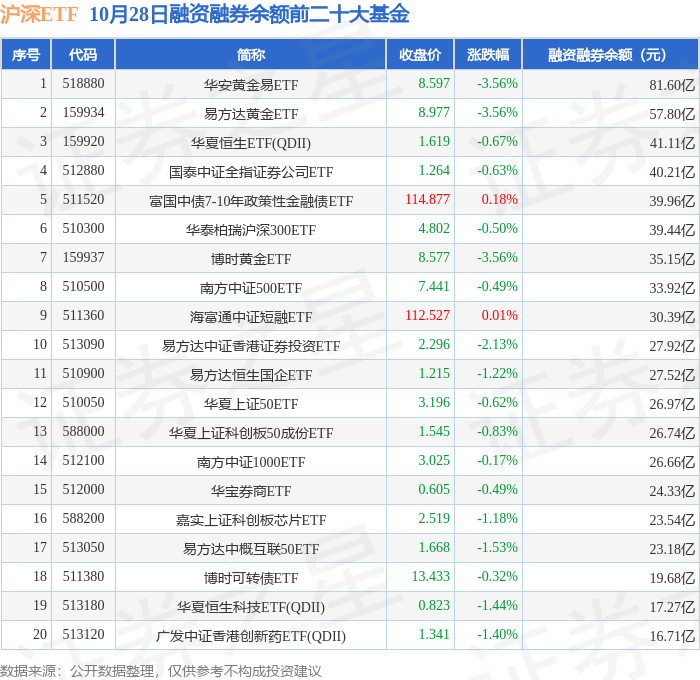Click closing price 8.597
This screenshot has height=680, width=700.
434,83
